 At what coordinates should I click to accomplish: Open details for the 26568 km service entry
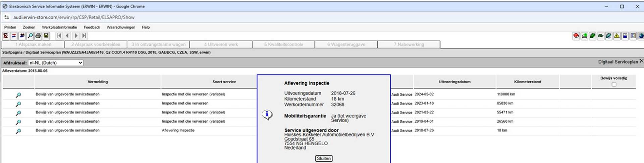[18, 122]
